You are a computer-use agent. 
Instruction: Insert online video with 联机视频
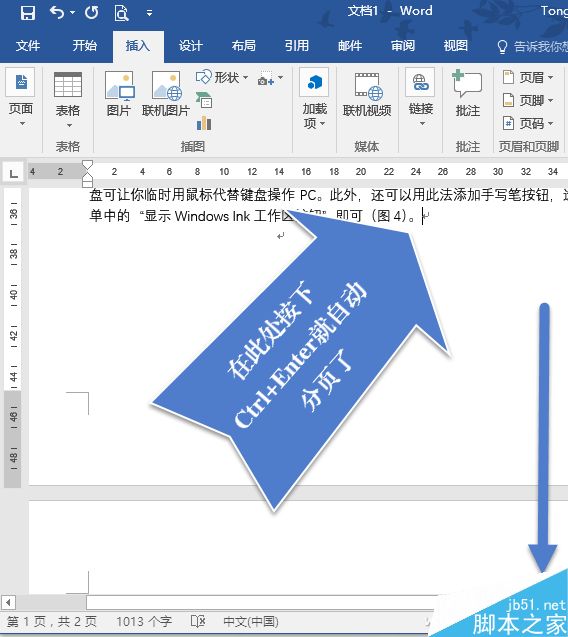[367, 95]
